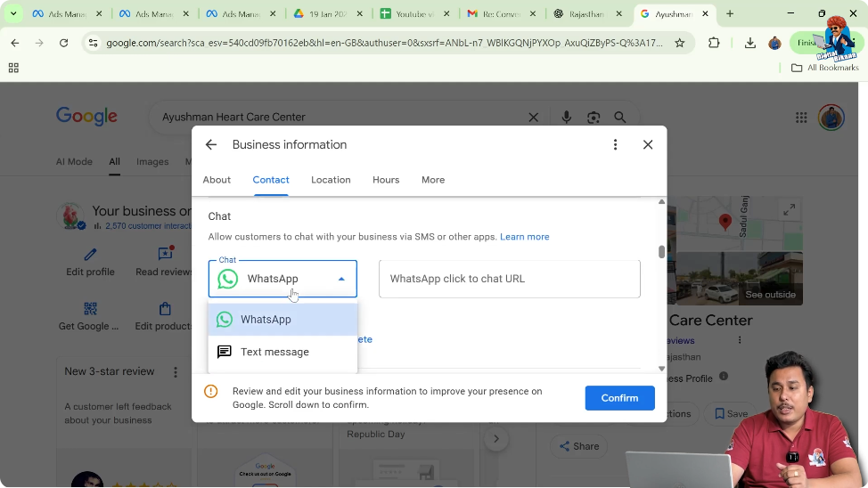The width and height of the screenshot is (868, 488).
Task: Open the tab groups grid icon
Action: pyautogui.click(x=13, y=68)
